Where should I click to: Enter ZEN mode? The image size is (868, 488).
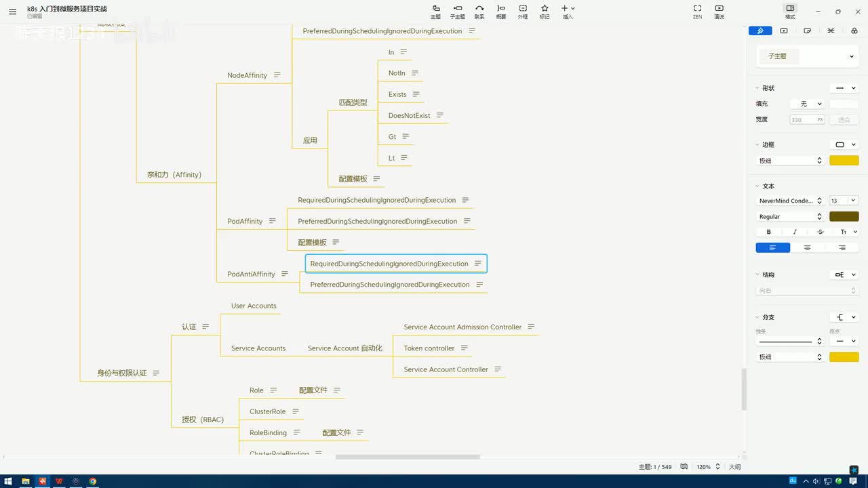click(x=697, y=12)
